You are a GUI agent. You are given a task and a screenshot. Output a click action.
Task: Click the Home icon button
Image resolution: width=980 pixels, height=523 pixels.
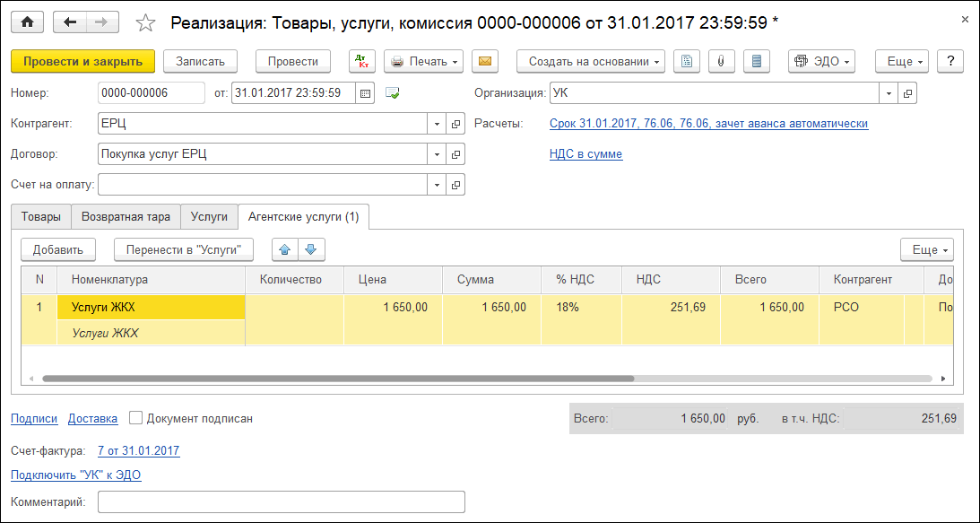[x=27, y=22]
